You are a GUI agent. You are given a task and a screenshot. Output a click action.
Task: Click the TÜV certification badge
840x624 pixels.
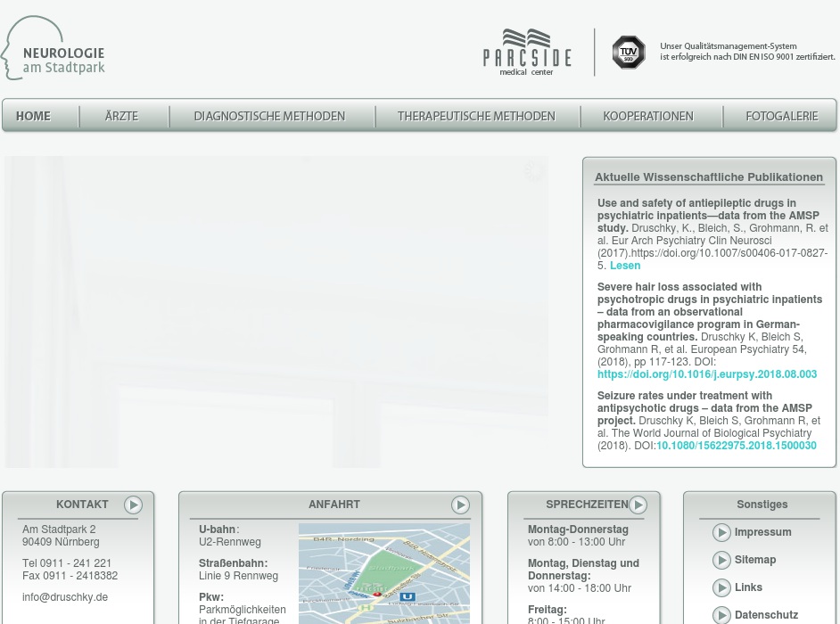629,53
